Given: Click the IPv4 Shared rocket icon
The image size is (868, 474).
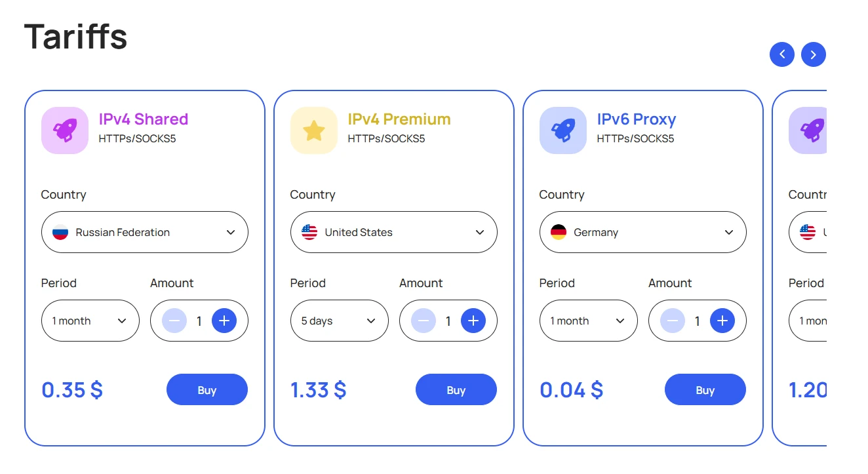Looking at the screenshot, I should [64, 130].
